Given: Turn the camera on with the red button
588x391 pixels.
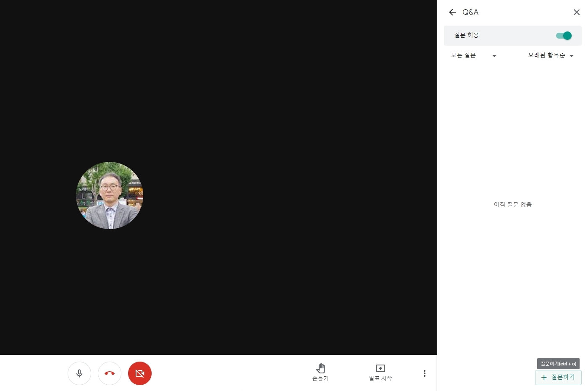Looking at the screenshot, I should pyautogui.click(x=140, y=373).
